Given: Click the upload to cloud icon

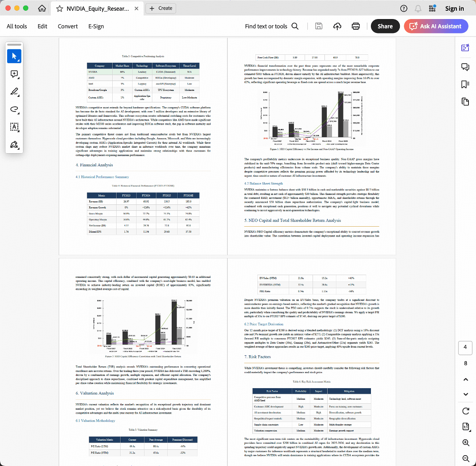Looking at the screenshot, I should pos(337,26).
